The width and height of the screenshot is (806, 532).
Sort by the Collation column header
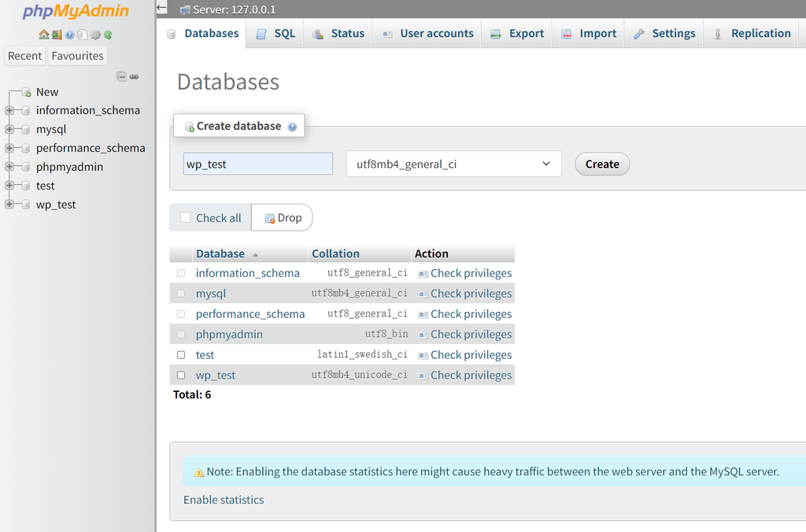[x=335, y=253]
